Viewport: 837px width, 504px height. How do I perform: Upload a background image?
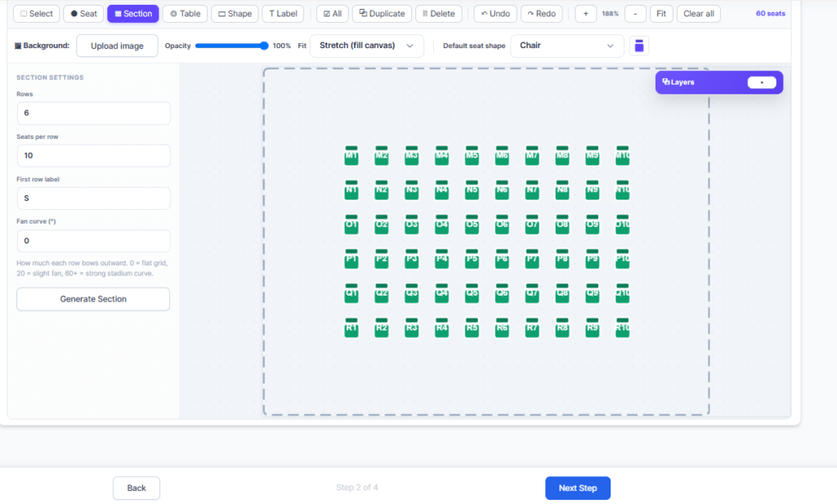coord(117,46)
